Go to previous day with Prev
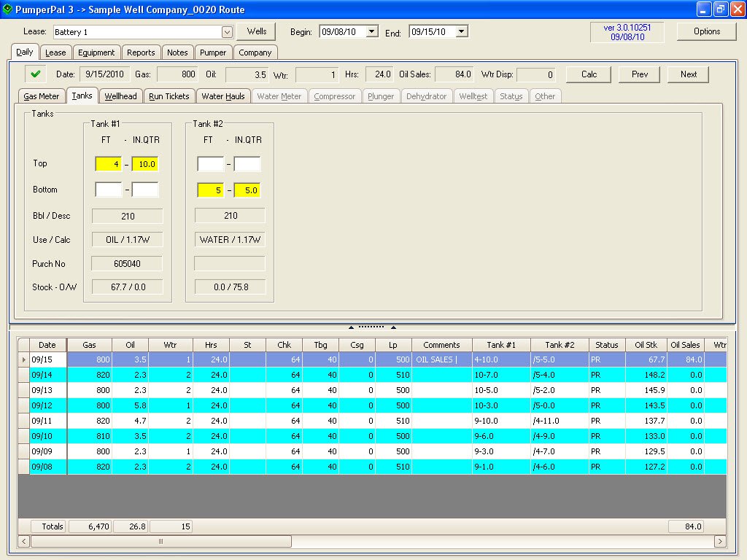Image resolution: width=747 pixels, height=560 pixels. pyautogui.click(x=639, y=74)
